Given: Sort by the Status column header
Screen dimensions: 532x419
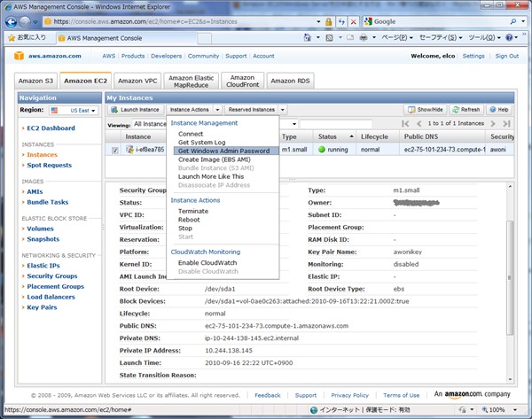Looking at the screenshot, I should (334, 136).
